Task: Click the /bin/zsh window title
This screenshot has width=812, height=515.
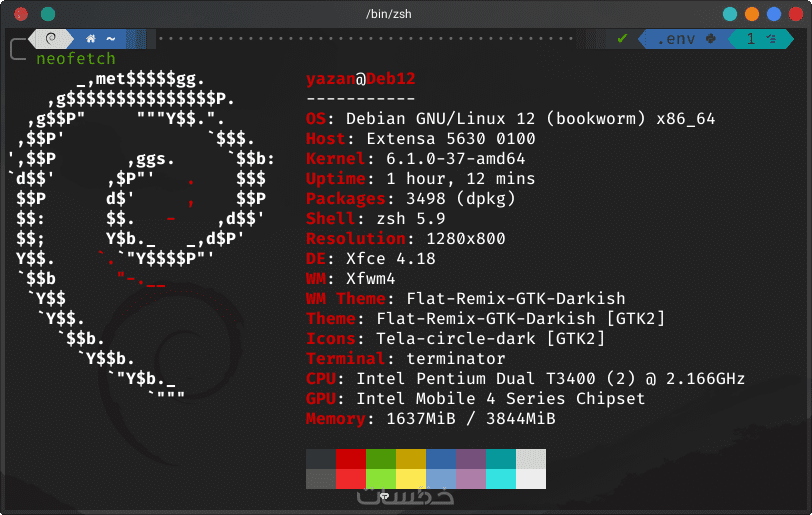Action: pyautogui.click(x=388, y=14)
